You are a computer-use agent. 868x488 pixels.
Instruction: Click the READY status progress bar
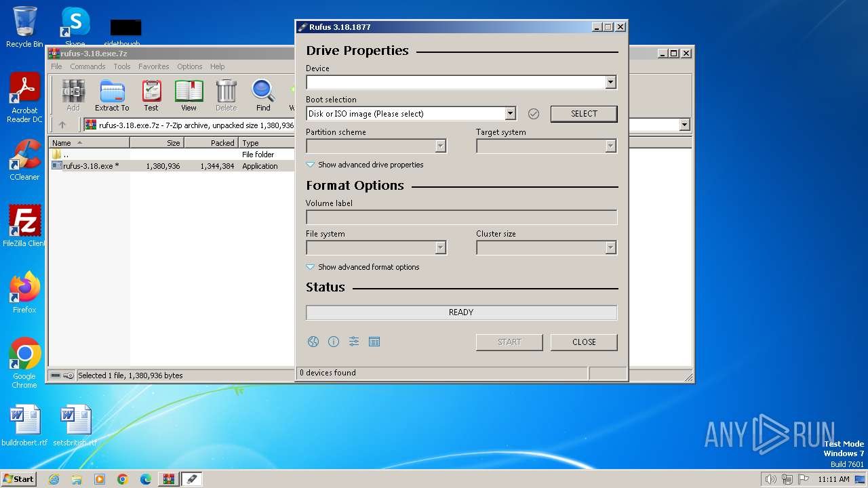461,312
